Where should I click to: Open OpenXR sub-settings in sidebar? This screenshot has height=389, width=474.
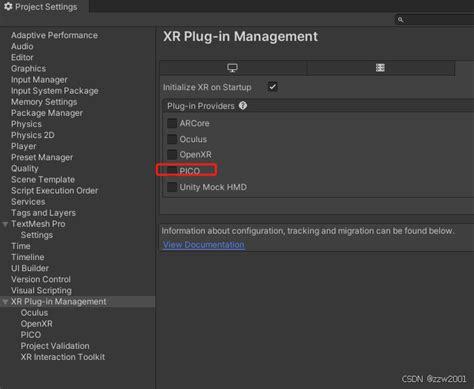point(37,324)
